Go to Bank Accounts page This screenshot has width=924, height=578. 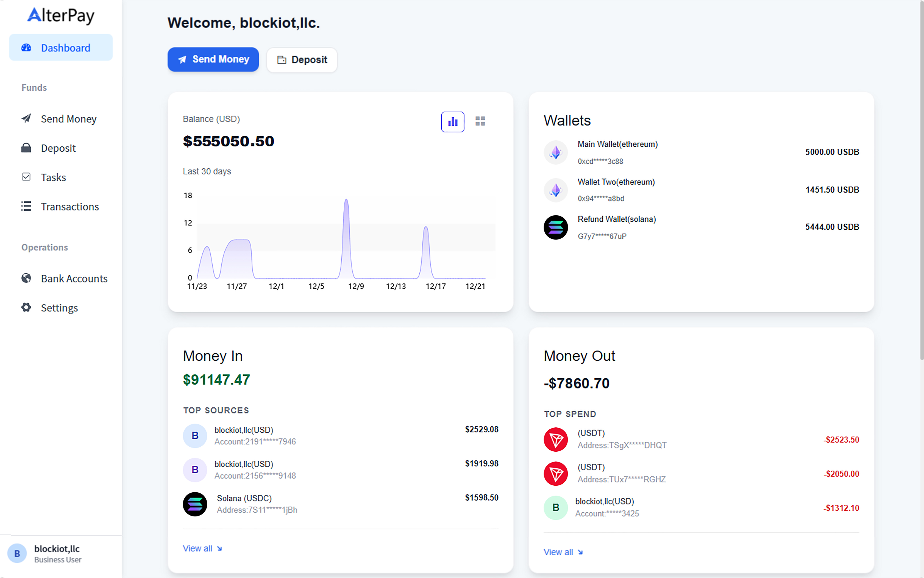tap(74, 279)
